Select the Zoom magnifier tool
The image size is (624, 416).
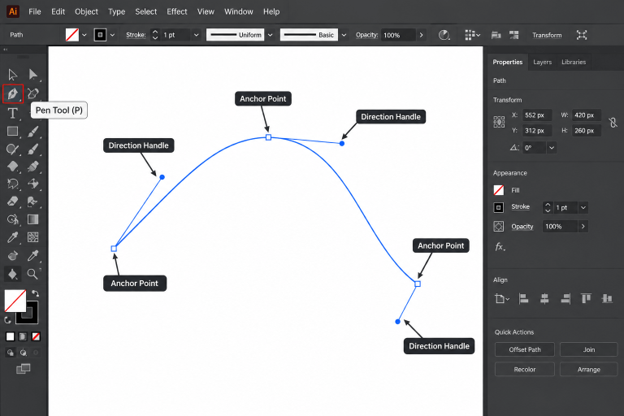pyautogui.click(x=33, y=274)
